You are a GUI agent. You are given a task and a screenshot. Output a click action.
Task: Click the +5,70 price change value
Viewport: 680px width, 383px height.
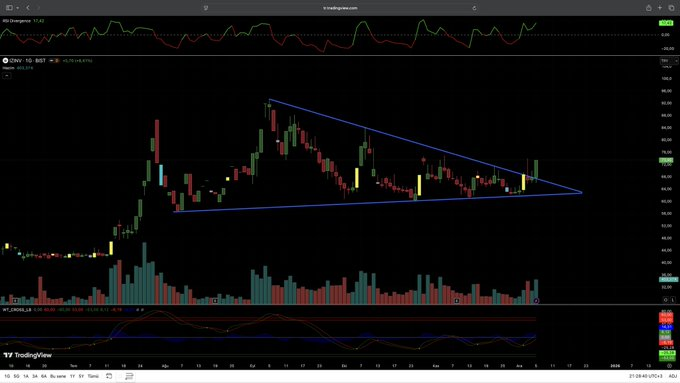[68, 61]
